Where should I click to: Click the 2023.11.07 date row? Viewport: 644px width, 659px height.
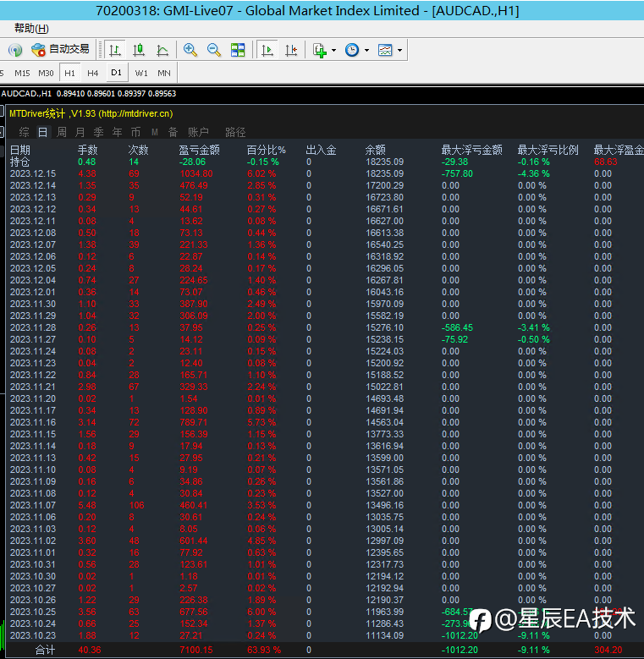tap(33, 505)
